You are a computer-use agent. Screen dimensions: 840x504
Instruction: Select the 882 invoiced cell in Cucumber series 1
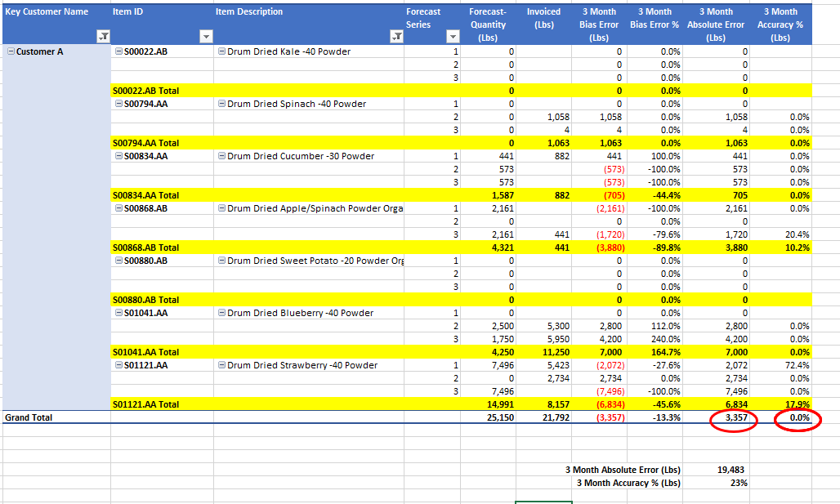point(561,156)
